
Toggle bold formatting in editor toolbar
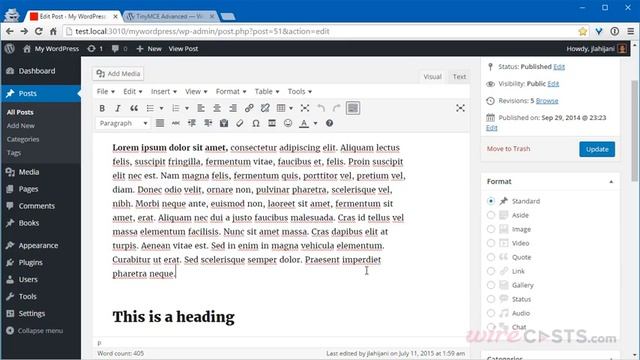pos(102,108)
